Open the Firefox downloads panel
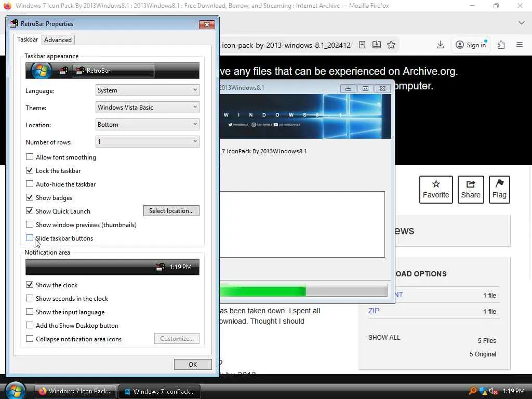The image size is (532, 399). tap(440, 45)
